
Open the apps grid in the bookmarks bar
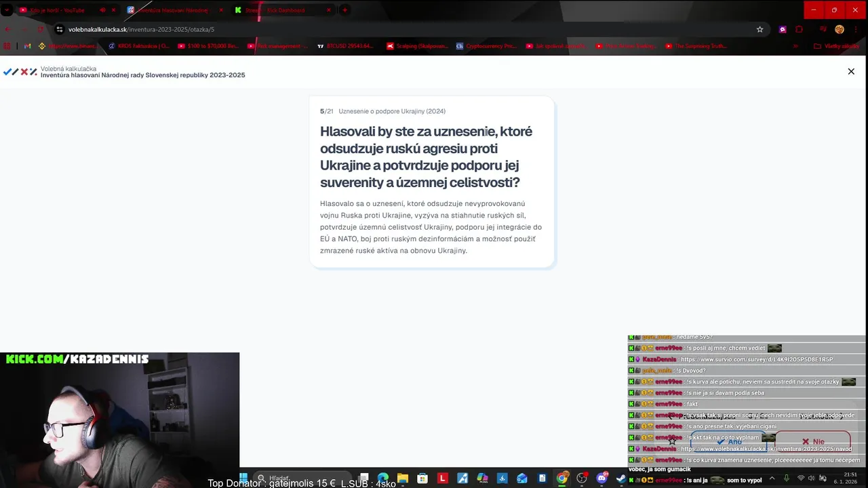(x=7, y=46)
